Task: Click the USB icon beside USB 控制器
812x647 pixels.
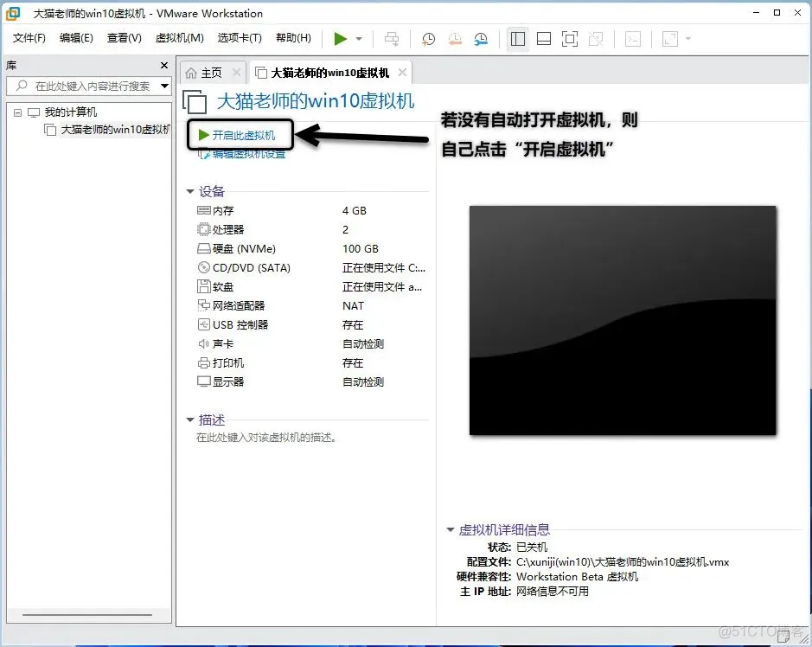Action: point(203,324)
